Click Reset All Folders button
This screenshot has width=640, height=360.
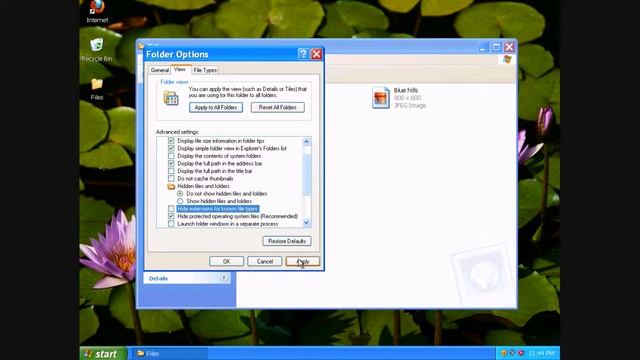click(278, 107)
